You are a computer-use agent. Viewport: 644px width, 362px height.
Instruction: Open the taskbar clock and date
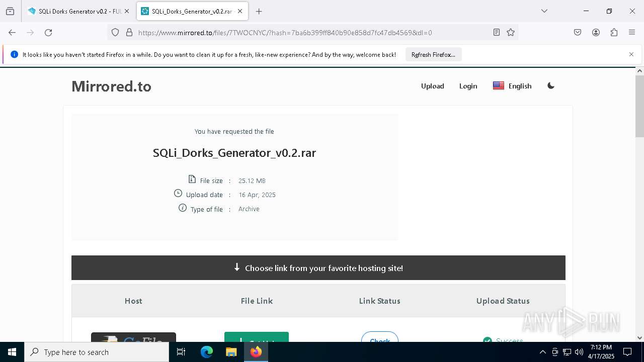pos(601,352)
